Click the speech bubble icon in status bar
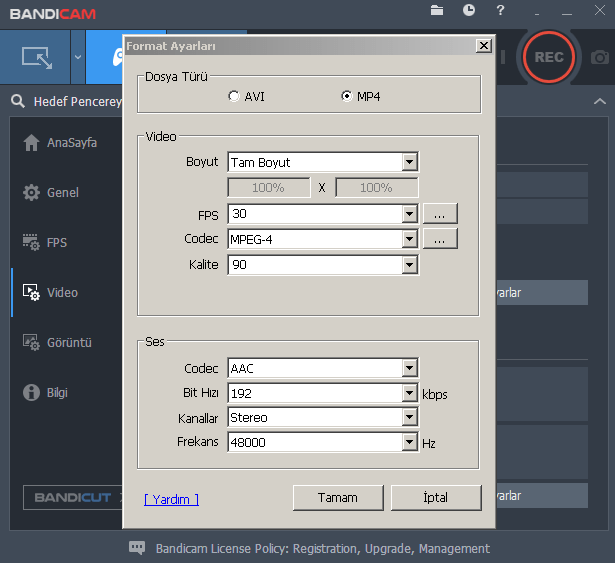This screenshot has height=563, width=615. tap(137, 548)
